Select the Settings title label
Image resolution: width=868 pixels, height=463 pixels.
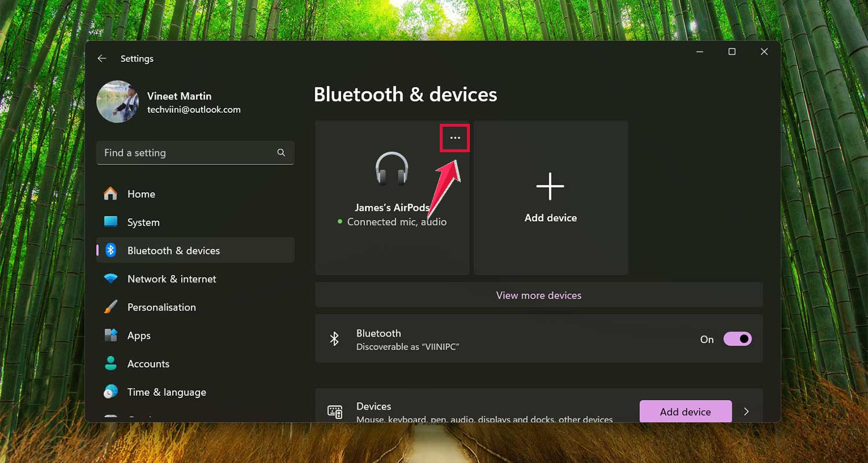[137, 58]
